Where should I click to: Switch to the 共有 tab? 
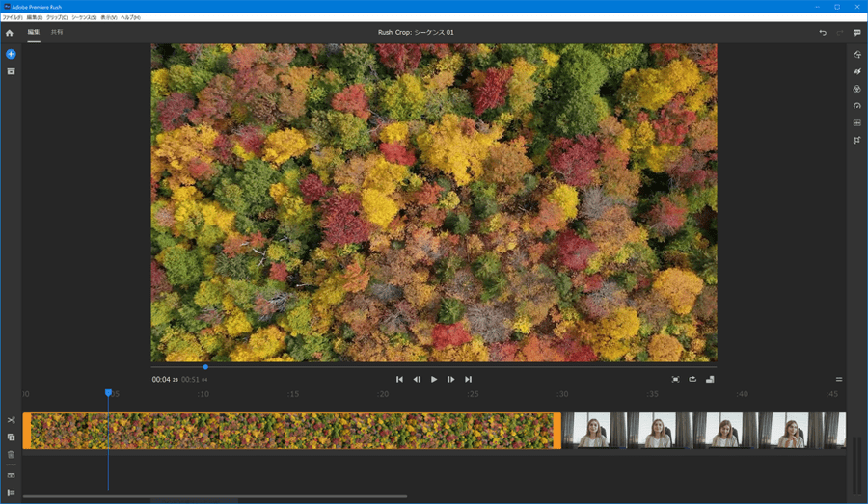point(57,32)
